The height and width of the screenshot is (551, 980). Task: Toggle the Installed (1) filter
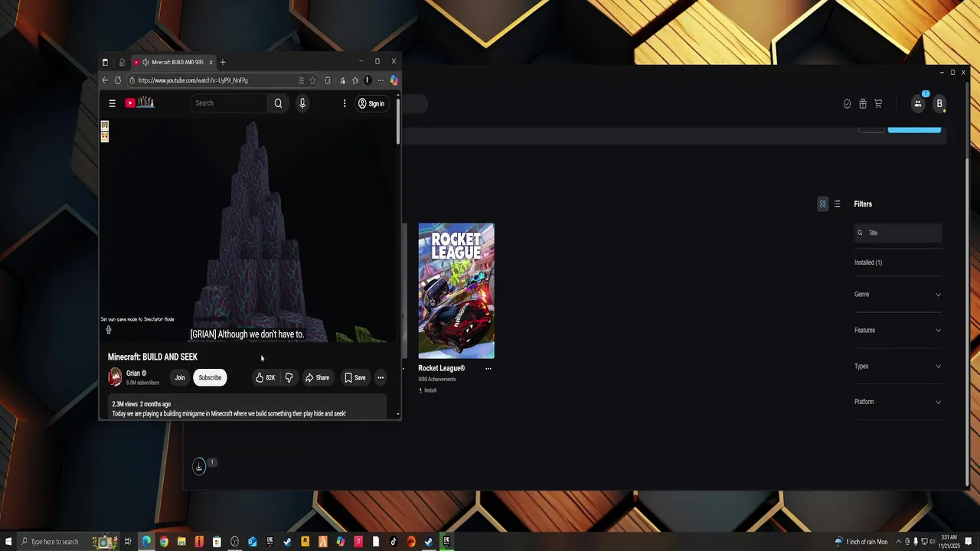point(868,262)
